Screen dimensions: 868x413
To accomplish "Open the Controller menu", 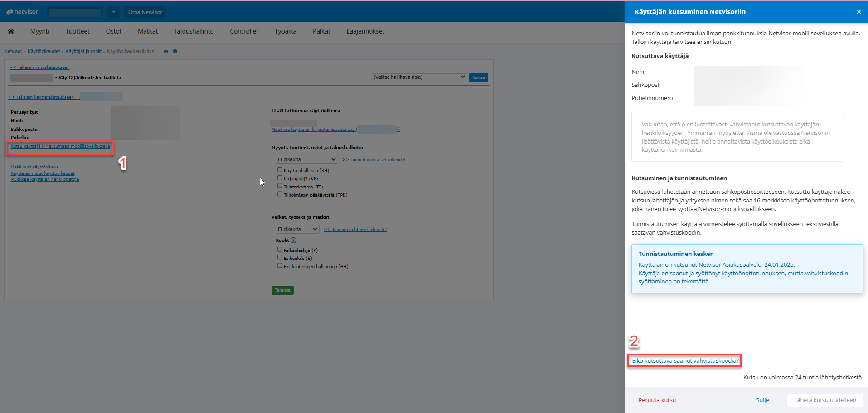I will (x=244, y=31).
